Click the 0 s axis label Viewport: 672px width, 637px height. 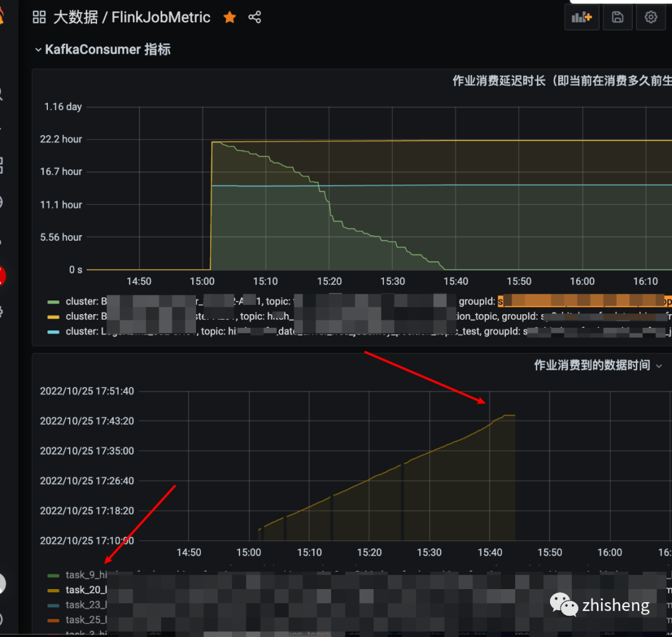point(75,270)
